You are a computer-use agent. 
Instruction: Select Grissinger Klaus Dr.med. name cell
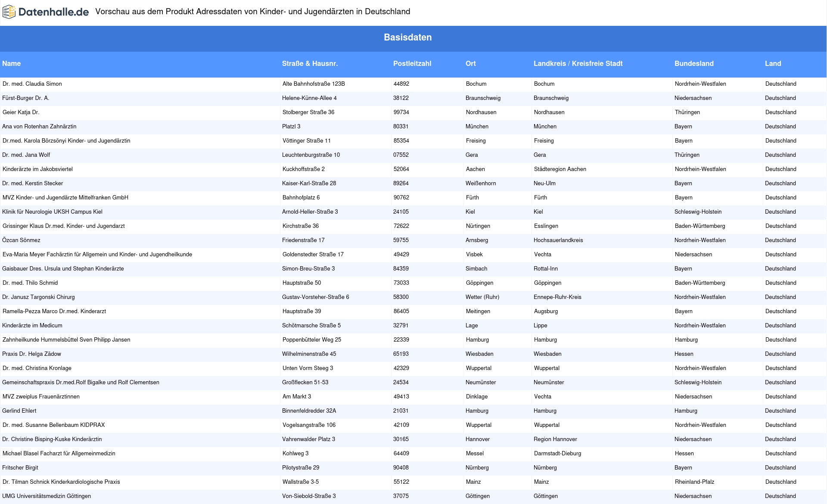[64, 226]
